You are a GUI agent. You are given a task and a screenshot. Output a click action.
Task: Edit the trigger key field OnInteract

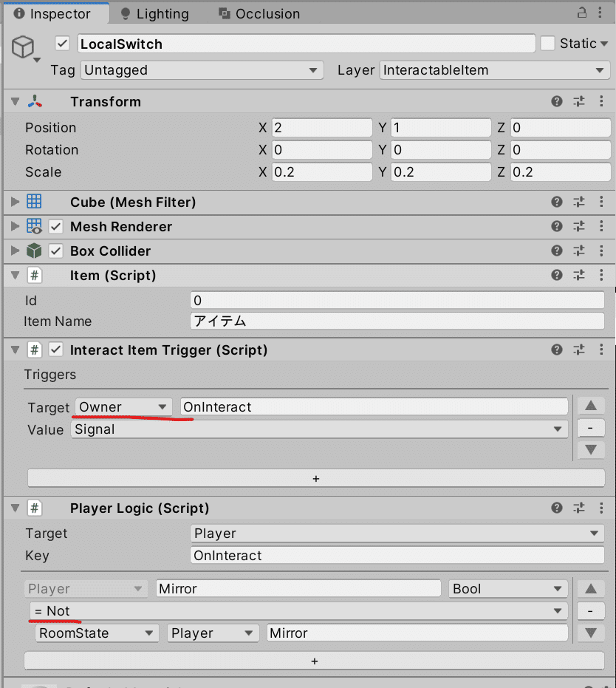(374, 406)
